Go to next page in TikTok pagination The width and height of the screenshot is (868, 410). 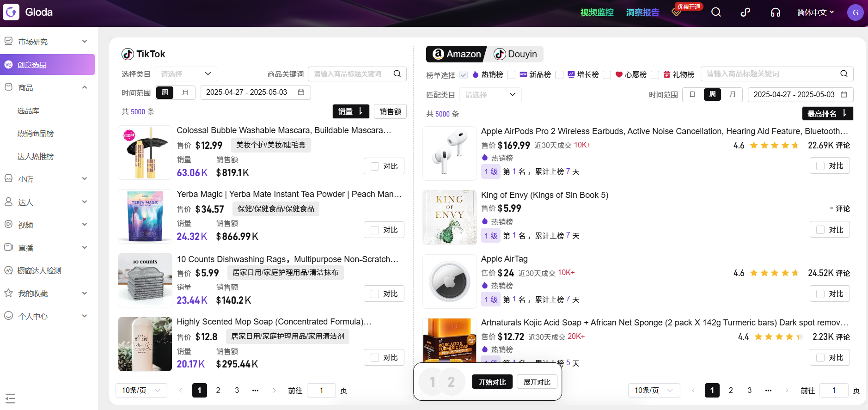pos(274,391)
